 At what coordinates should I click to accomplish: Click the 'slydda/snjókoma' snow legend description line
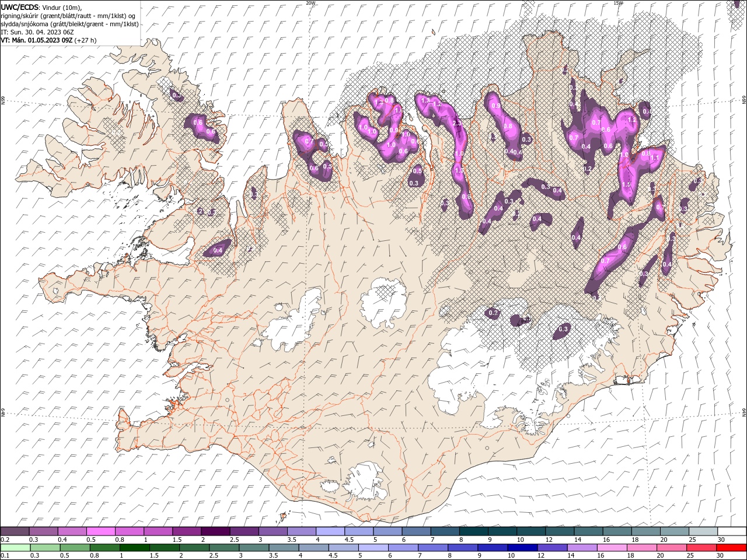pos(69,24)
